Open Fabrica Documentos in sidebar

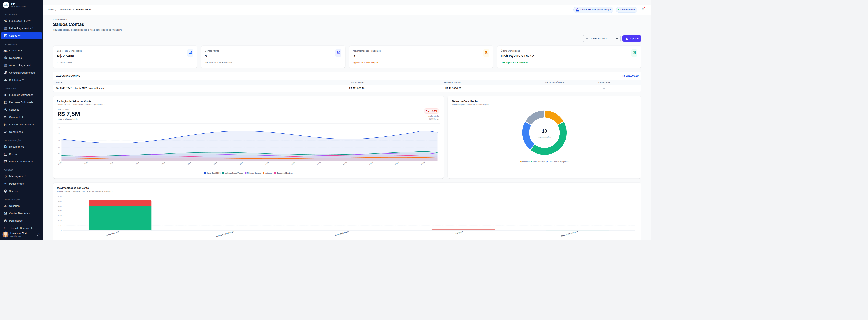coord(22,162)
